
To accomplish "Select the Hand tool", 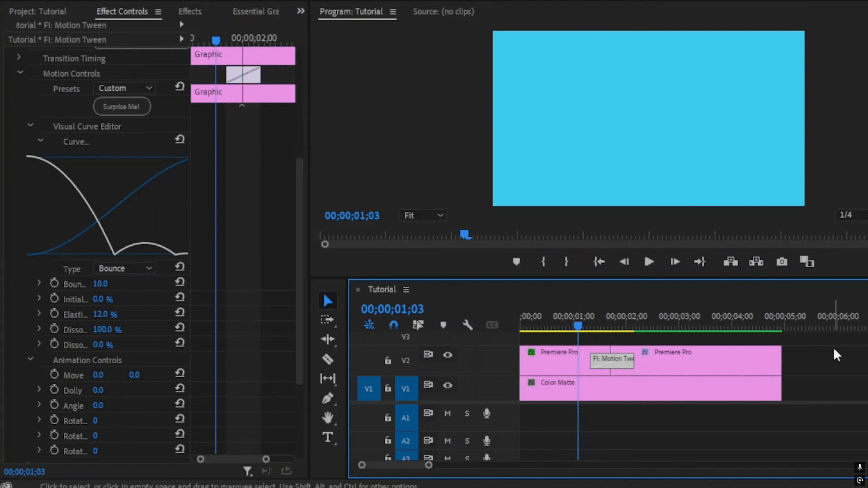I will tap(328, 418).
